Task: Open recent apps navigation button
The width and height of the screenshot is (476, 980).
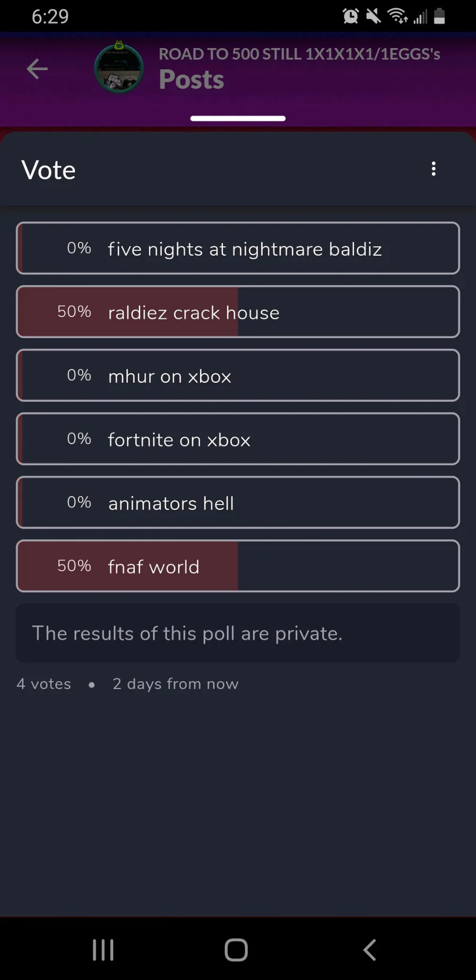Action: [x=103, y=950]
